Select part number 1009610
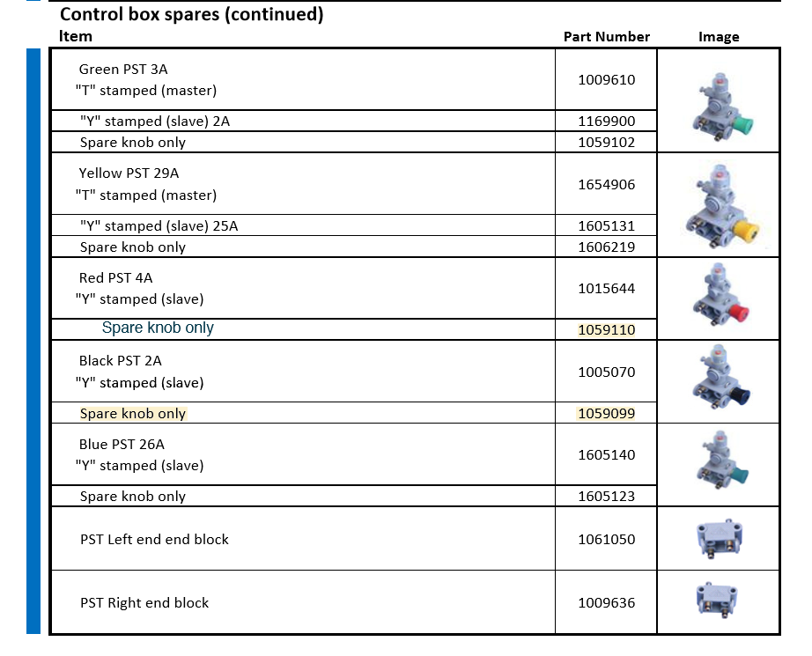The height and width of the screenshot is (656, 812). 607,80
